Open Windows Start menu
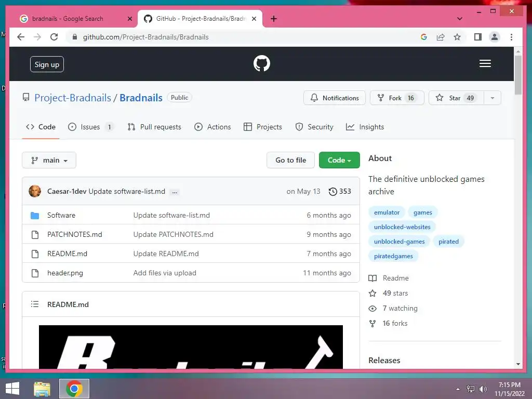Image resolution: width=532 pixels, height=399 pixels. (x=12, y=389)
